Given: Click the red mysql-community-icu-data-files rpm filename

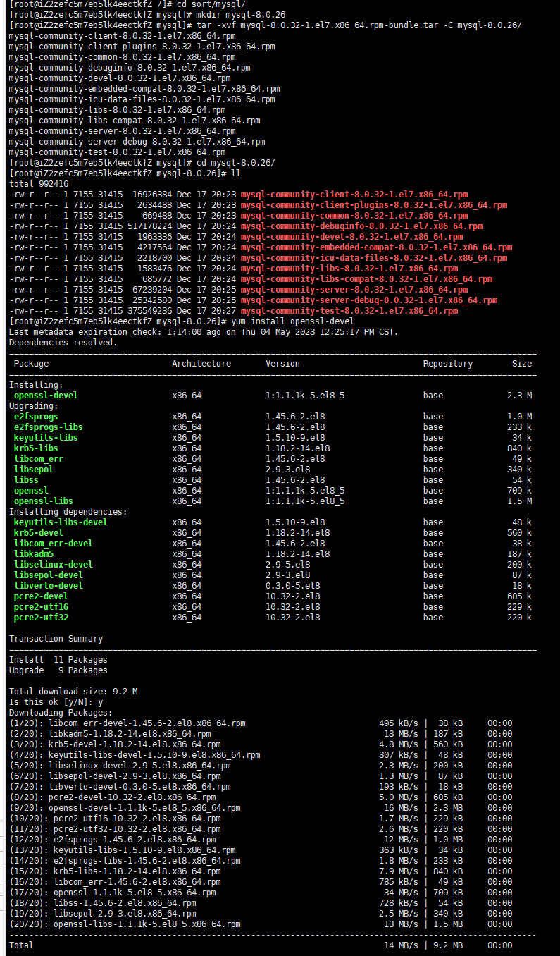Looking at the screenshot, I should tap(373, 258).
